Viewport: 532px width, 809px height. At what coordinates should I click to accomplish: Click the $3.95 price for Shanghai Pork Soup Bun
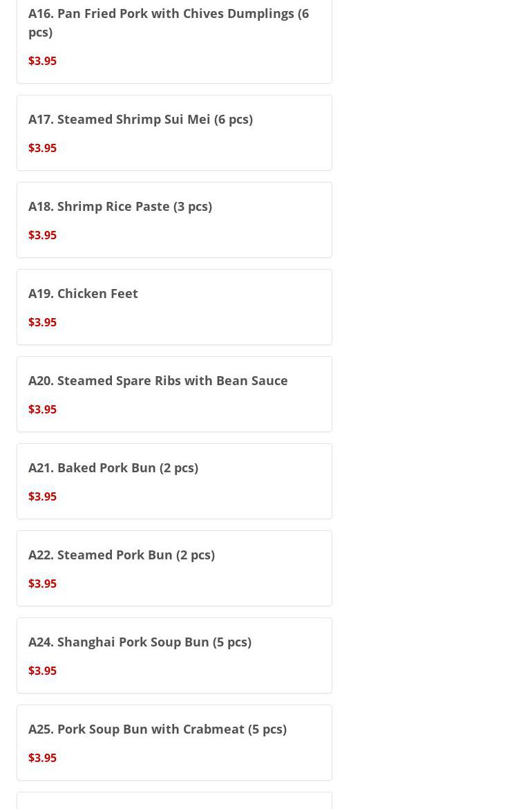[42, 671]
